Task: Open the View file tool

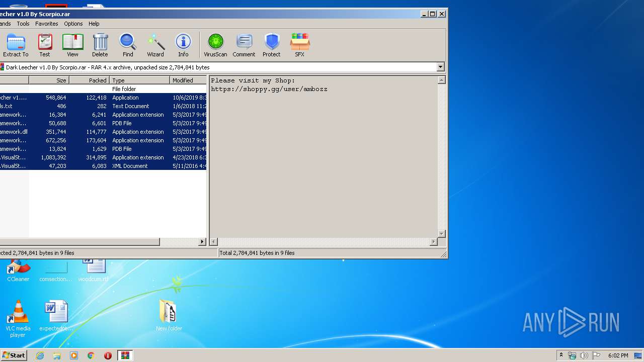Action: pos(72,45)
